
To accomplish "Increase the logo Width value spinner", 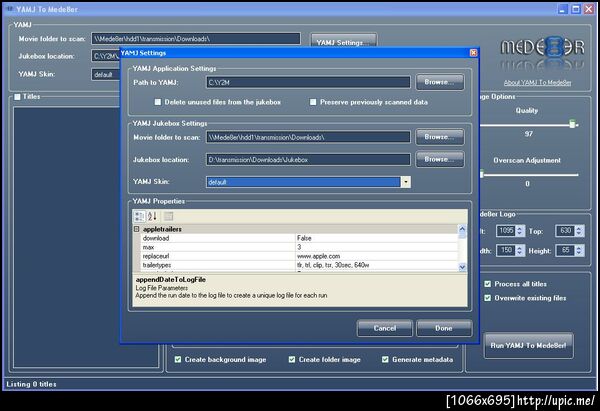I will (x=520, y=248).
